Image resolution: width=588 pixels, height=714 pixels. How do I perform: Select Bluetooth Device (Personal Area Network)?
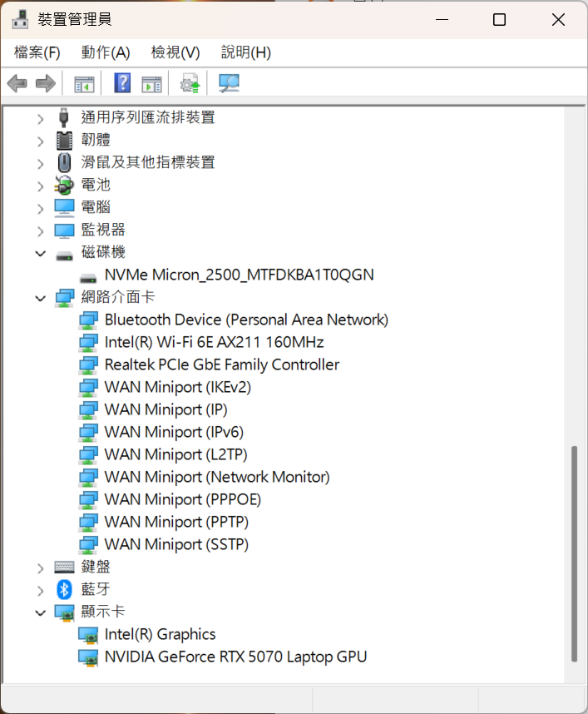point(246,320)
